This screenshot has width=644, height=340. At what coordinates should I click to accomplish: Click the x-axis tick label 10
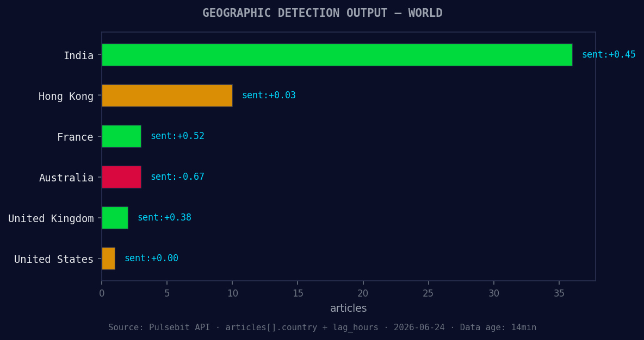tap(232, 294)
